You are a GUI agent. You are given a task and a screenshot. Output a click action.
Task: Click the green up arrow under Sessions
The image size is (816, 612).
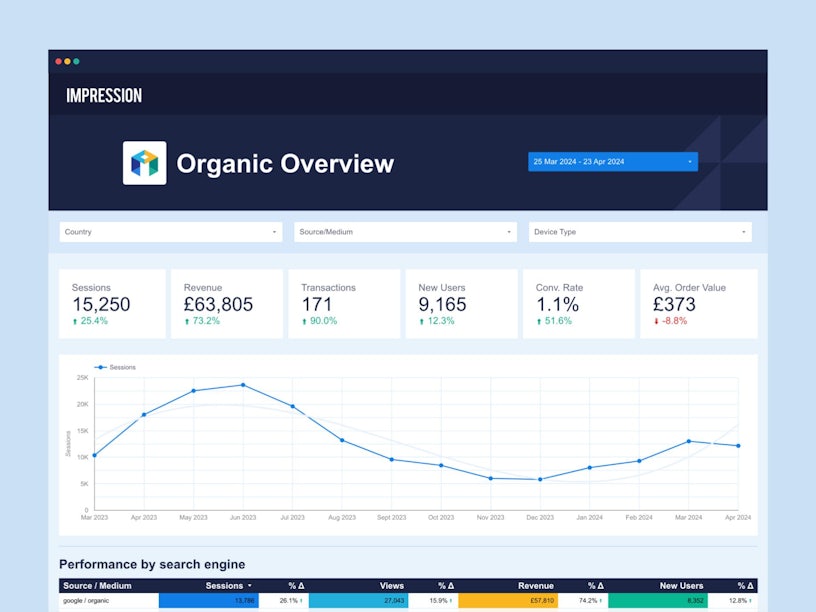(x=75, y=322)
